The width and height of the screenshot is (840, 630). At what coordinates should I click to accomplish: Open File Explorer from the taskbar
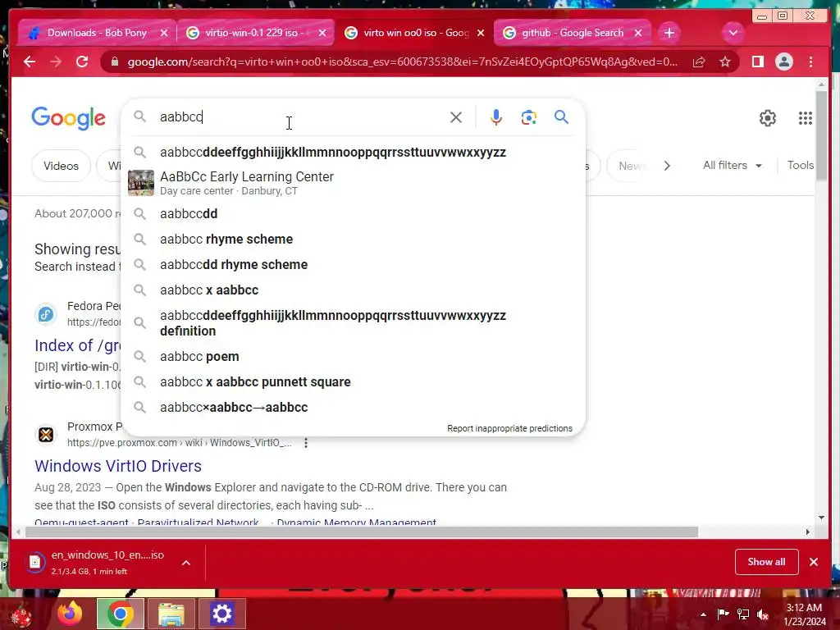pos(171,614)
